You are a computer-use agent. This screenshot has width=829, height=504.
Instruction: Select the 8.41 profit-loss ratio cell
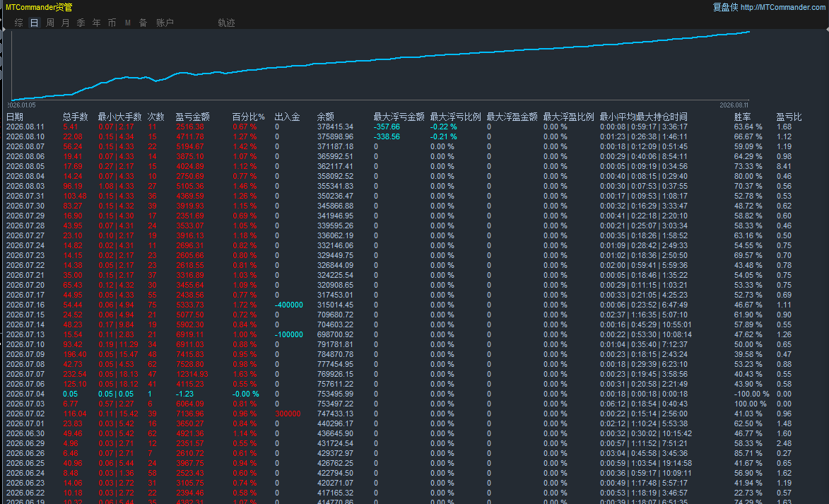pyautogui.click(x=784, y=167)
